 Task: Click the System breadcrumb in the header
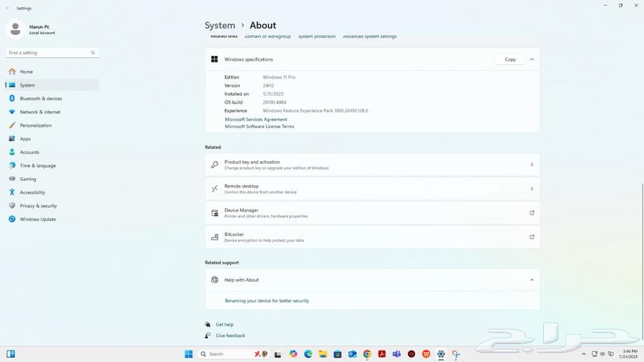click(220, 26)
